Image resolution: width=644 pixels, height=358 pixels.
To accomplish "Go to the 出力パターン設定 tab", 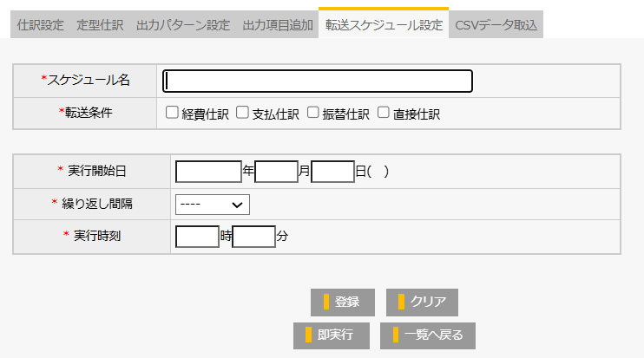I will [x=183, y=24].
